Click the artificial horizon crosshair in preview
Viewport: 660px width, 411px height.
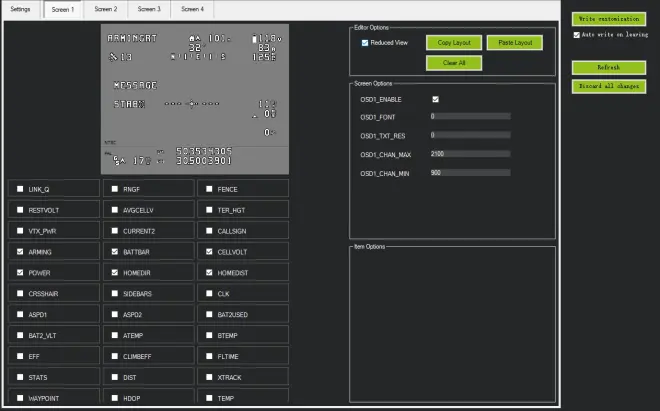[x=192, y=104]
